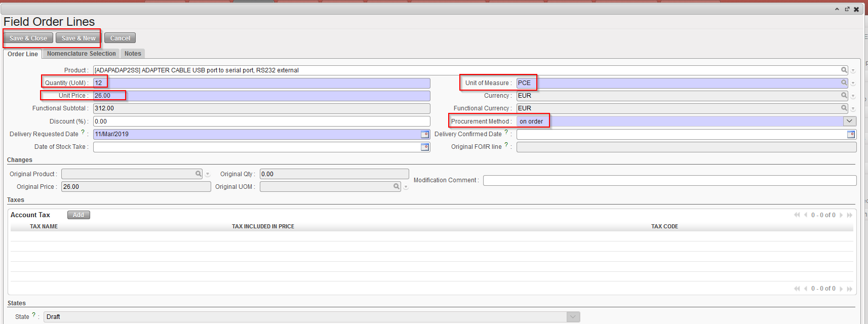The height and width of the screenshot is (324, 868).
Task: Add an Account Tax line
Action: [78, 215]
